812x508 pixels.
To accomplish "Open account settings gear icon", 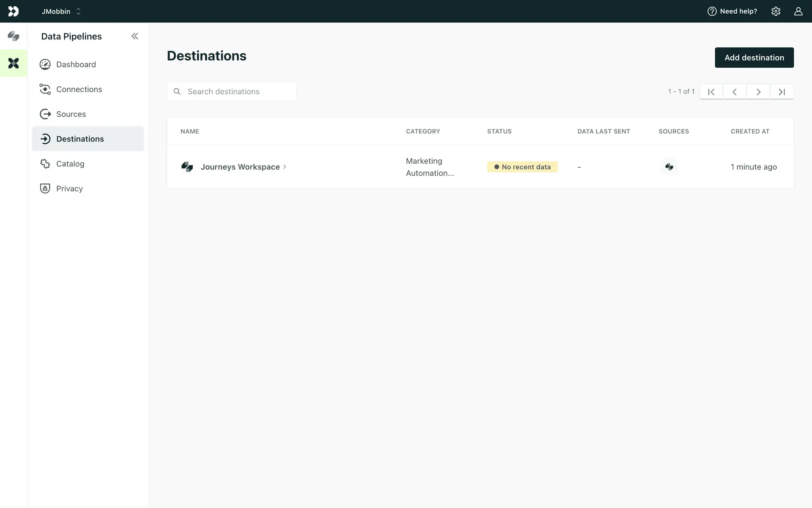I will click(776, 11).
